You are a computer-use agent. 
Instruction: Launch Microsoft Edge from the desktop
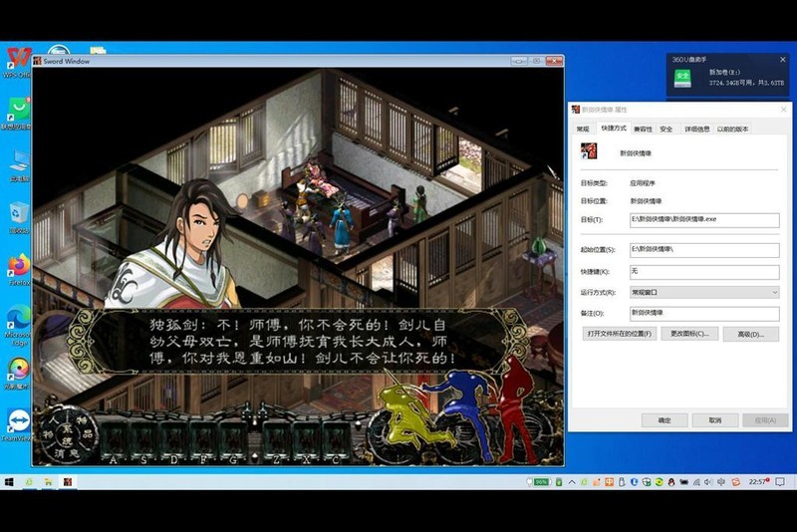click(x=18, y=325)
